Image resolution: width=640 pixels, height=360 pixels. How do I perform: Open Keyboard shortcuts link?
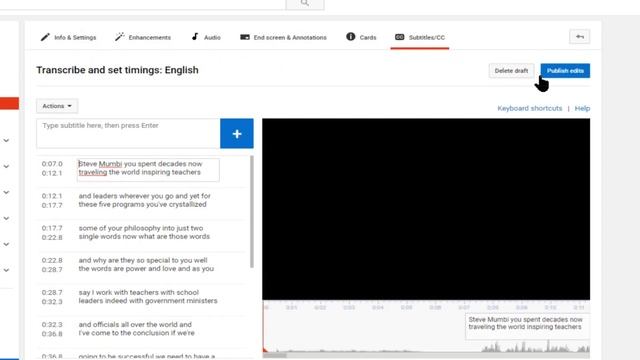pyautogui.click(x=529, y=108)
